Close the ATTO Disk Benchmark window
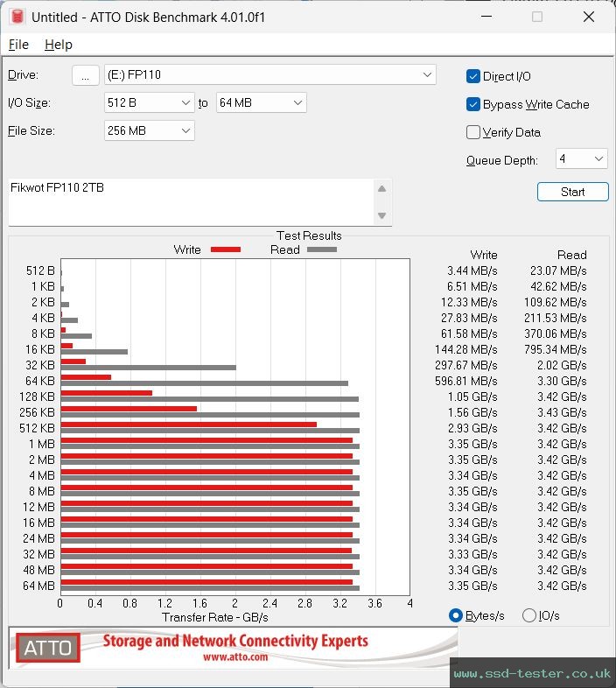This screenshot has height=688, width=616. pyautogui.click(x=589, y=17)
